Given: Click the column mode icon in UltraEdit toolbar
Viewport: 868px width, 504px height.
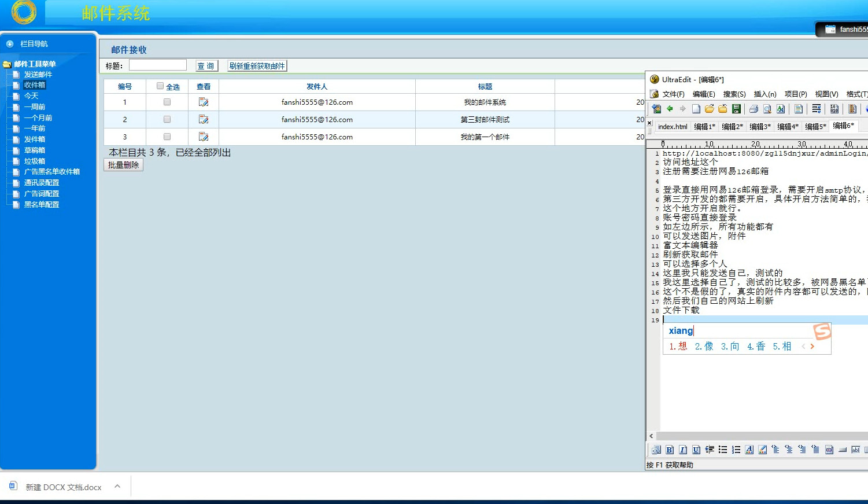Looking at the screenshot, I should pos(852,109).
